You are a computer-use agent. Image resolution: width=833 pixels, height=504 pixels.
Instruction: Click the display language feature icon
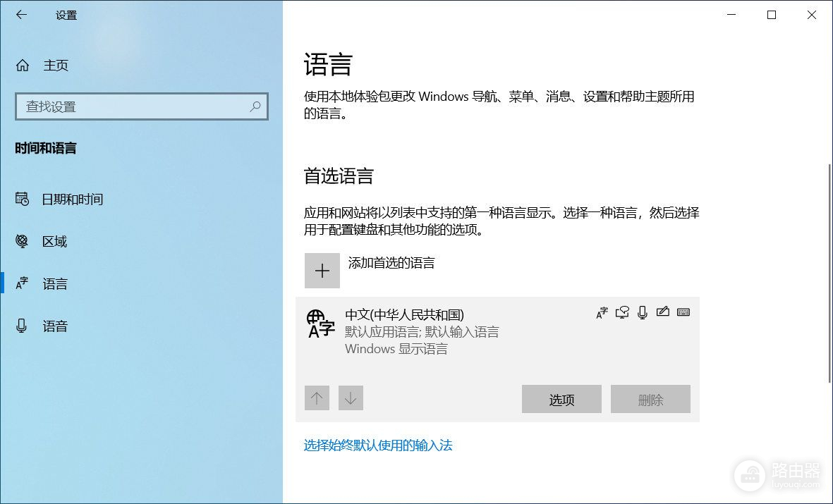click(x=602, y=313)
